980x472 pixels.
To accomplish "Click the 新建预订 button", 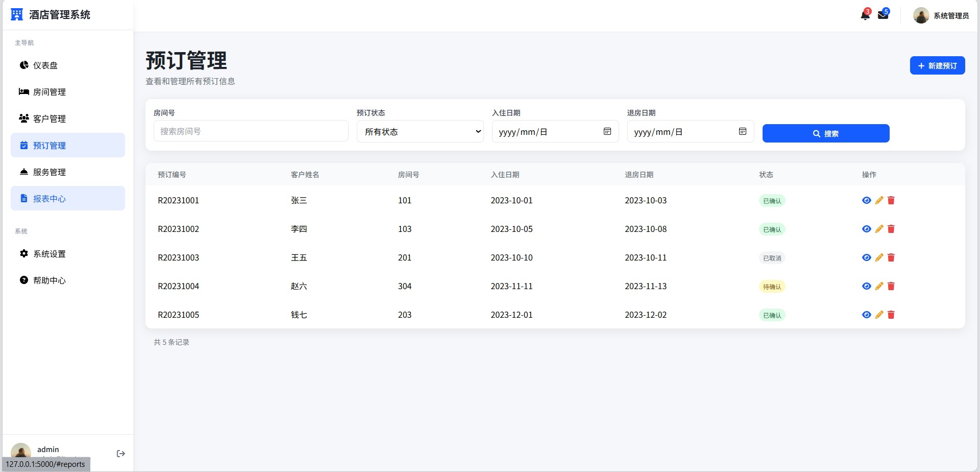I will (x=937, y=65).
